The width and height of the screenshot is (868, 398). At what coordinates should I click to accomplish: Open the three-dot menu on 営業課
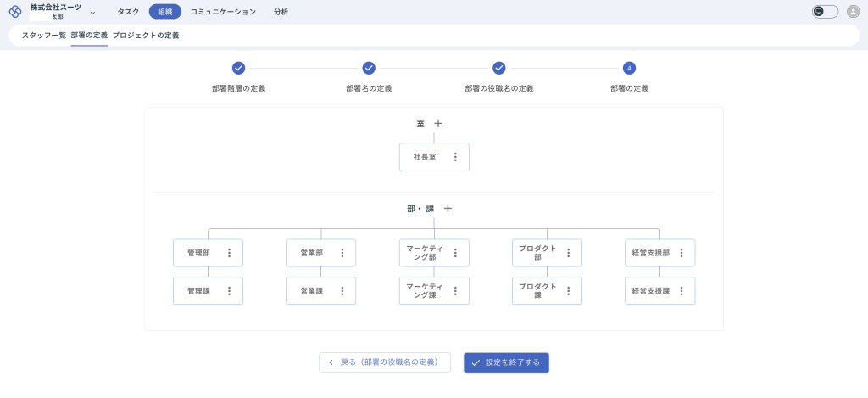click(x=342, y=291)
